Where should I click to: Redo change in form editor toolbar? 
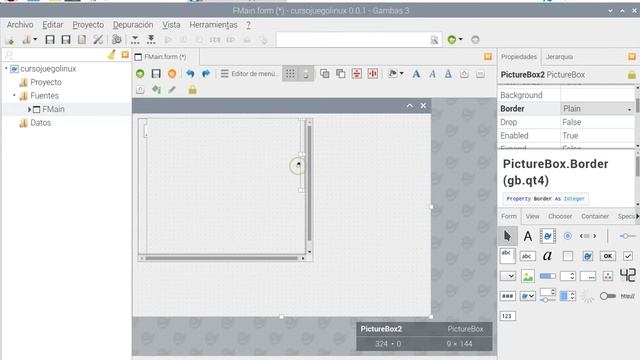coord(206,73)
